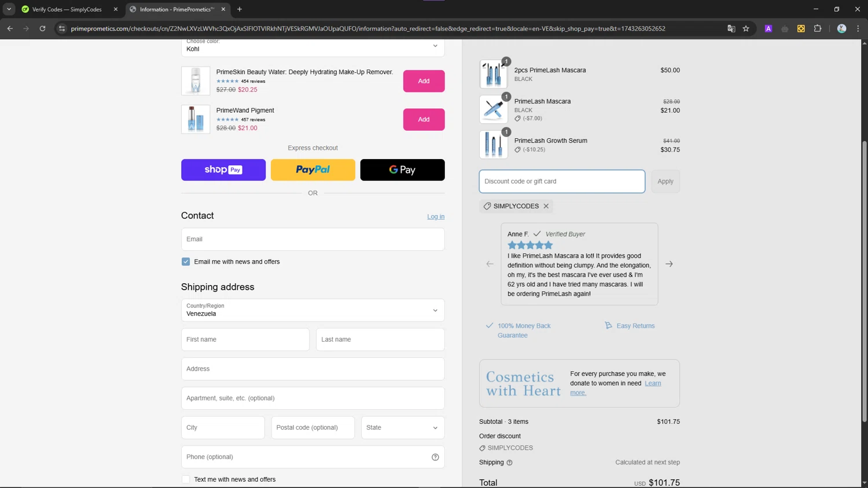The height and width of the screenshot is (488, 868).
Task: Open the browser profile avatar
Action: pyautogui.click(x=842, y=28)
